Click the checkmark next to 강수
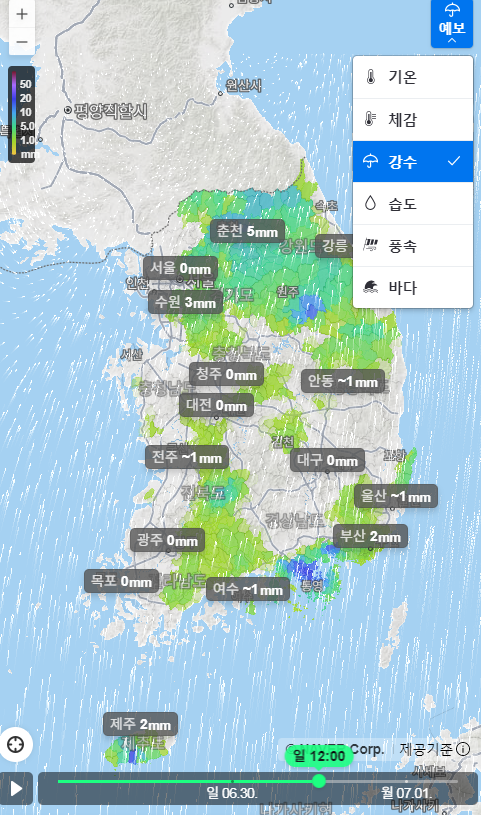Screen dimensions: 481x815 [x=454, y=161]
